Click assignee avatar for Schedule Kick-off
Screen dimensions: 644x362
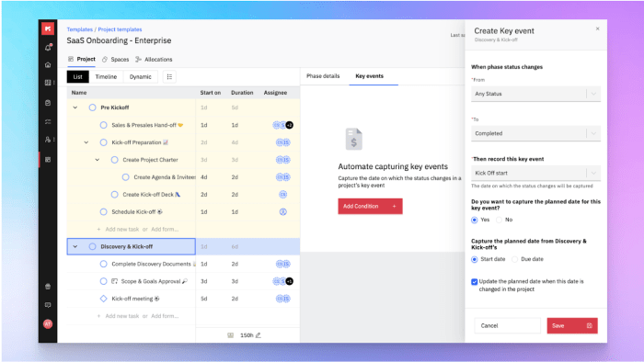pyautogui.click(x=283, y=212)
